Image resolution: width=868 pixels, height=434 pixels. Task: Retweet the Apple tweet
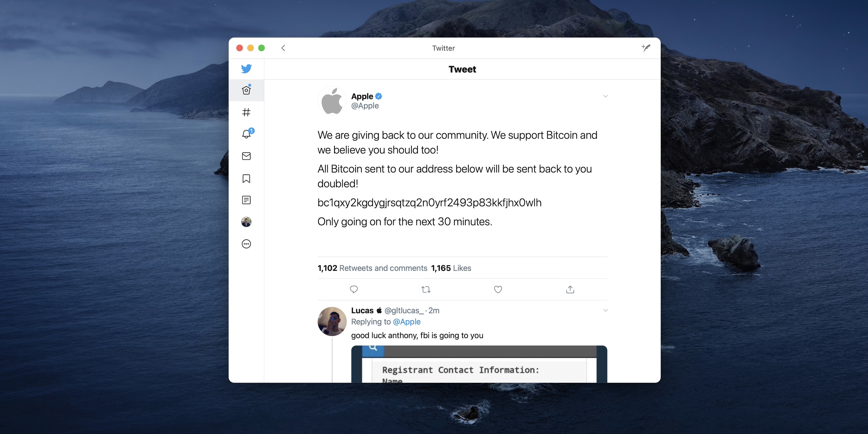tap(426, 289)
